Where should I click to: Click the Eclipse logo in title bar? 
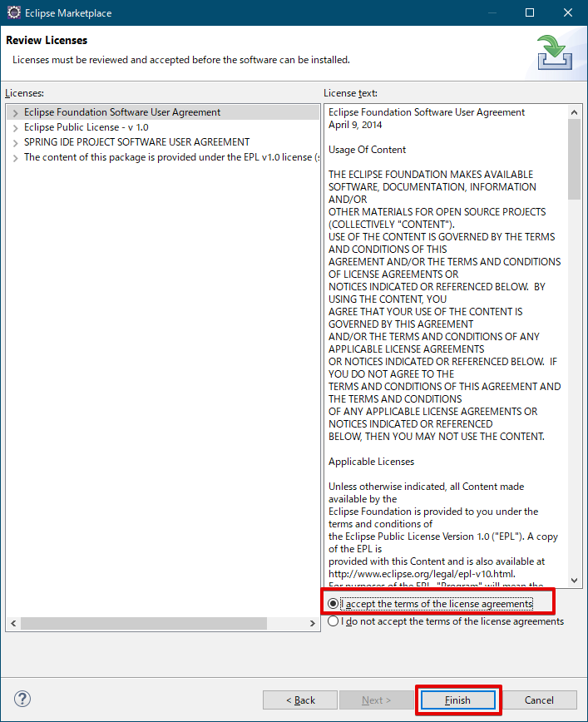pyautogui.click(x=14, y=12)
